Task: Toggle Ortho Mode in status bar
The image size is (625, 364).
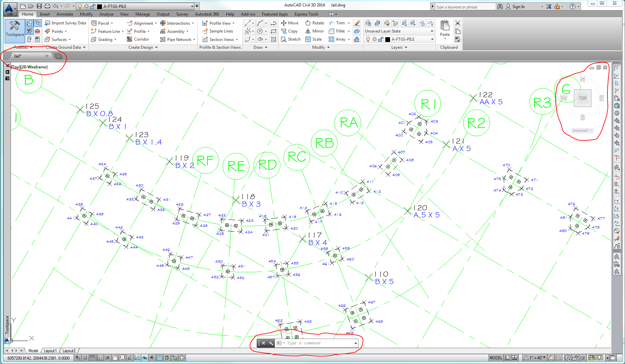Action: tap(100, 358)
